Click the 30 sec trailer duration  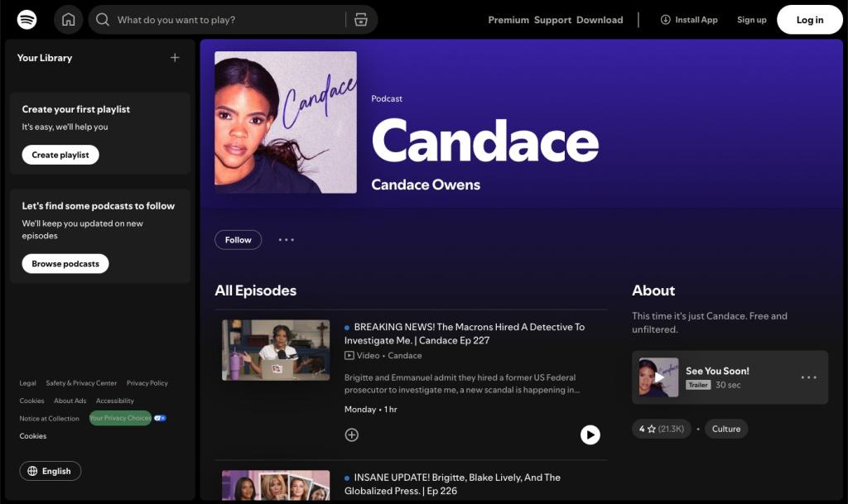[x=728, y=385]
